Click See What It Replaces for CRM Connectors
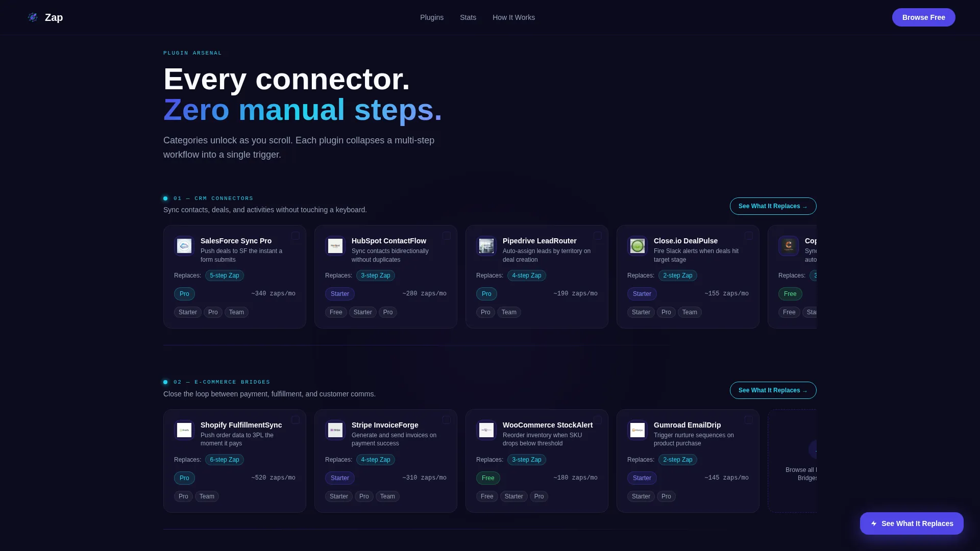 [773, 206]
